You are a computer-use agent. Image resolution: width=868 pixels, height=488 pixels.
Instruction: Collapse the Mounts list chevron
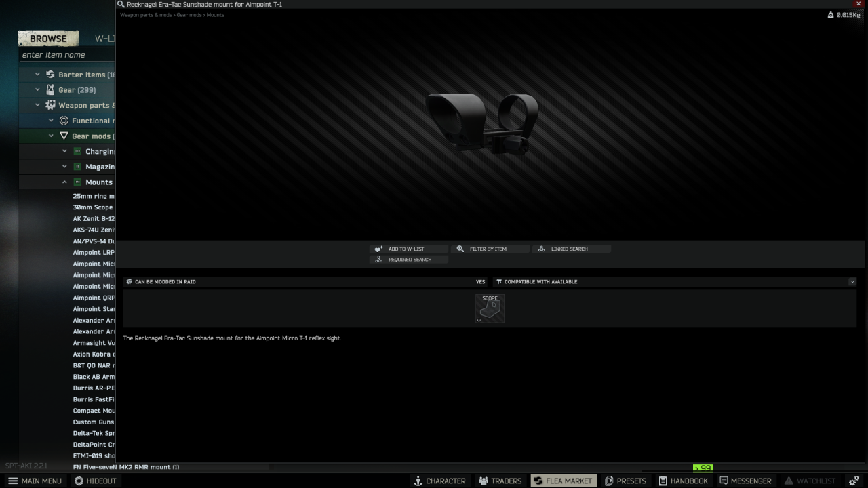tap(64, 182)
